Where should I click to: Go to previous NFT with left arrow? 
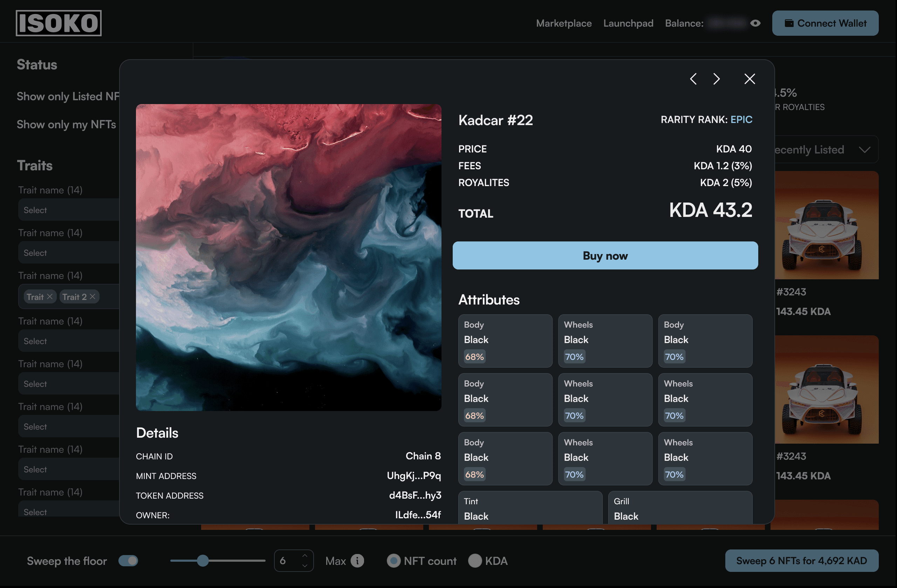point(693,79)
